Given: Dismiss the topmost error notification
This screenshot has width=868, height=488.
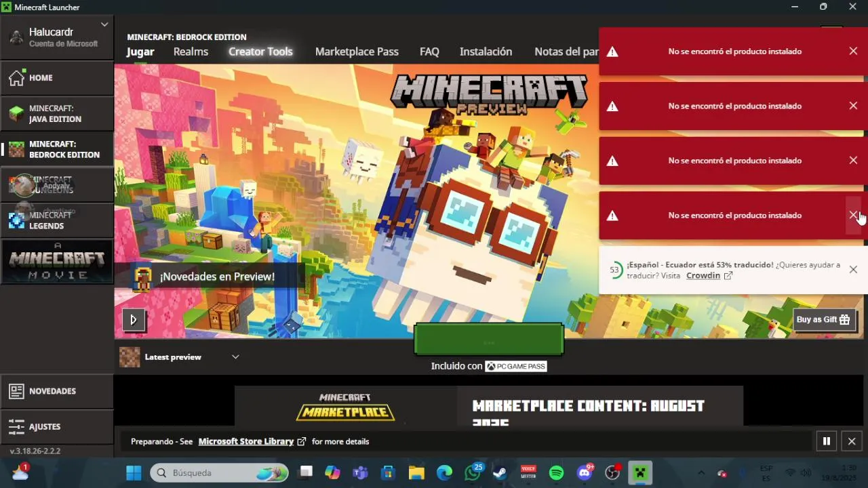Looking at the screenshot, I should (x=853, y=52).
